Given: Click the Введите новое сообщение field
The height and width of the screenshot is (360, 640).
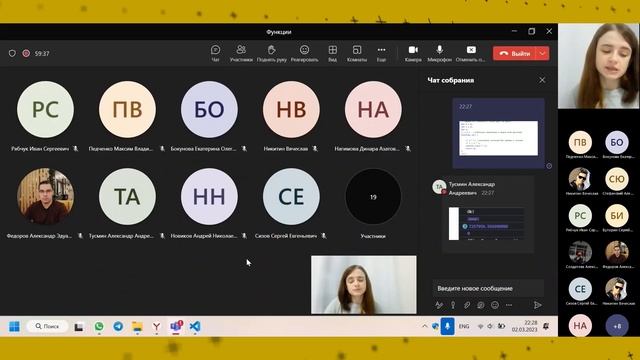Looking at the screenshot, I should coord(488,288).
